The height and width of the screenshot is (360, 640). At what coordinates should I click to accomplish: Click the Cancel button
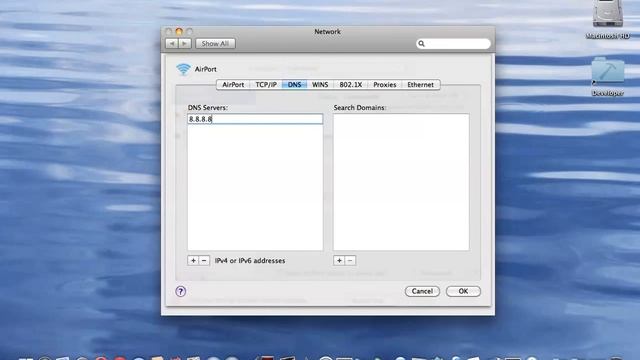[x=422, y=291]
